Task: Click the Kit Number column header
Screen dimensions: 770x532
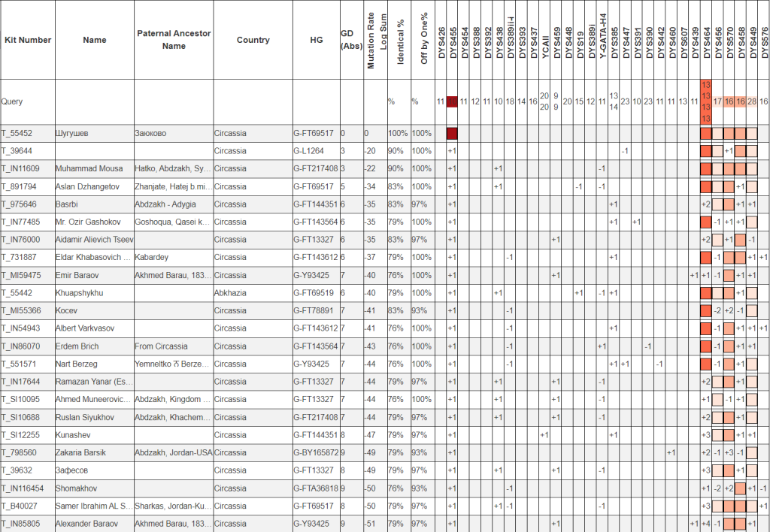Action: [27, 40]
